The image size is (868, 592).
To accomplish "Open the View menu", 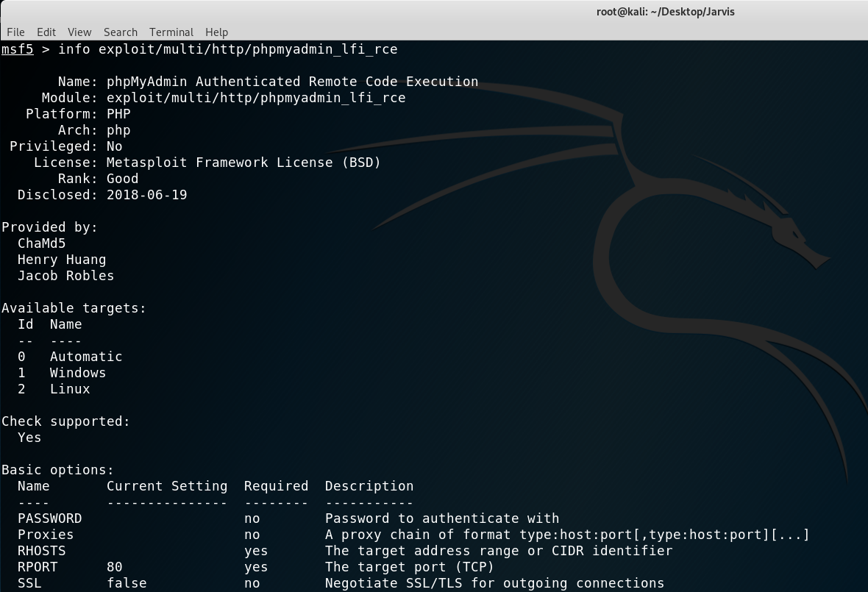I will point(79,32).
